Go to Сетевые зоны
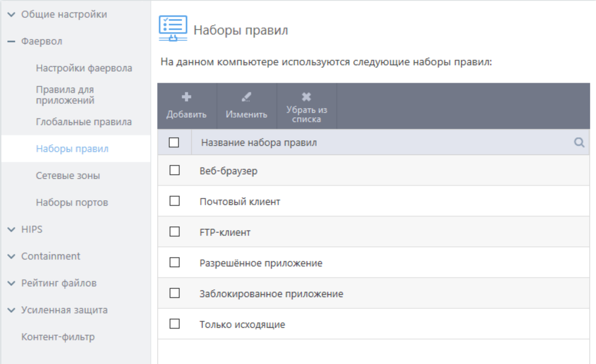596x364 pixels. tap(68, 176)
